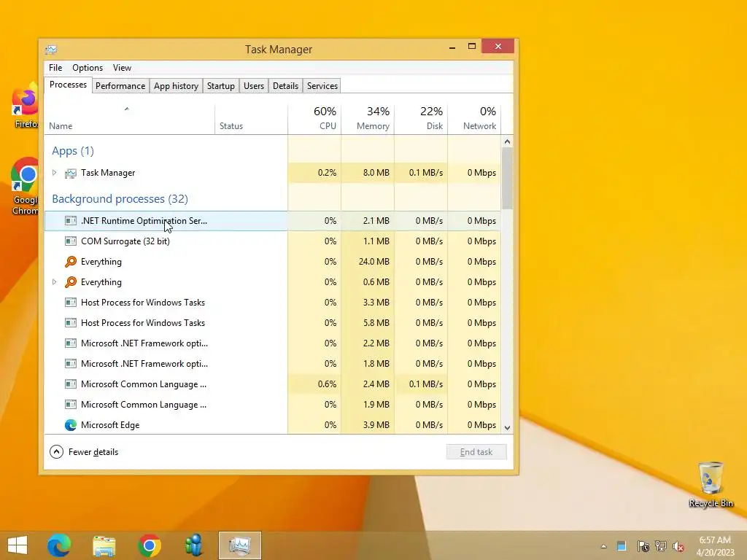Click the '8.0 MB' memory value
Screen dimensions: 747x560
(376, 173)
